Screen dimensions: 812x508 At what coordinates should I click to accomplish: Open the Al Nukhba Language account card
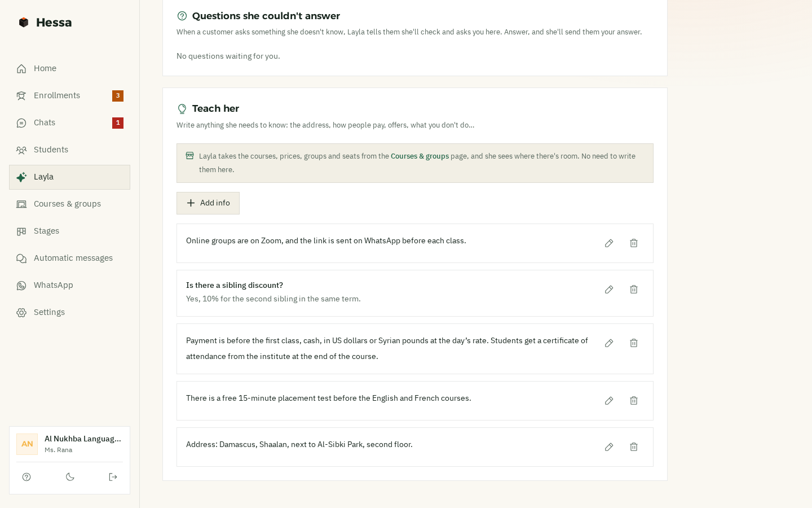[x=69, y=444]
